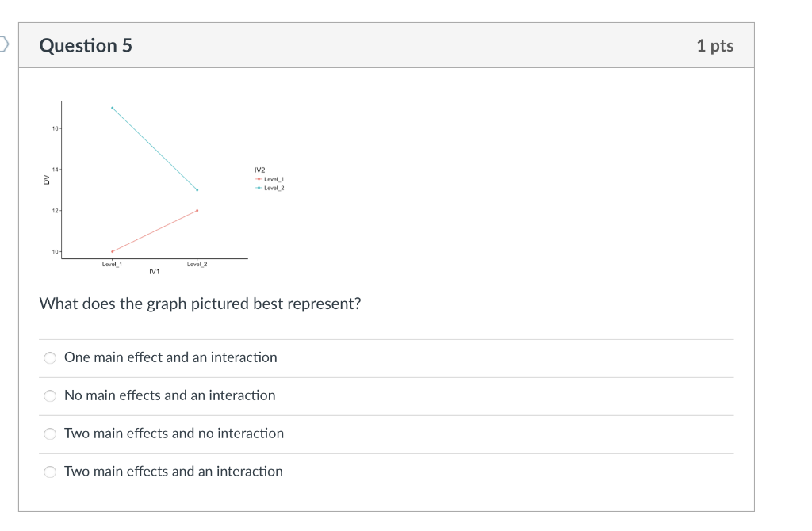Screen dimensions: 812x531
Task: Click the red line in the graph
Action: click(x=155, y=231)
